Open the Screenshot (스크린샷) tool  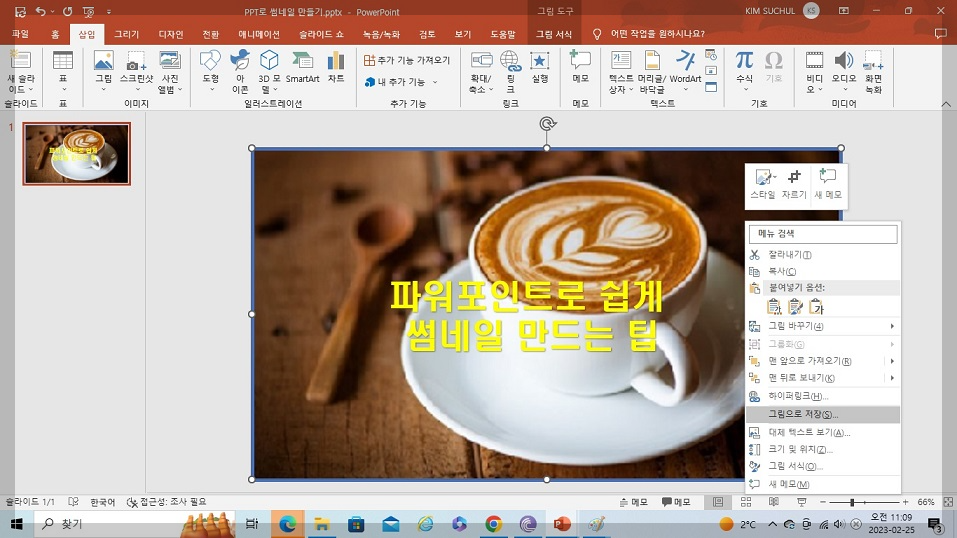pos(136,61)
